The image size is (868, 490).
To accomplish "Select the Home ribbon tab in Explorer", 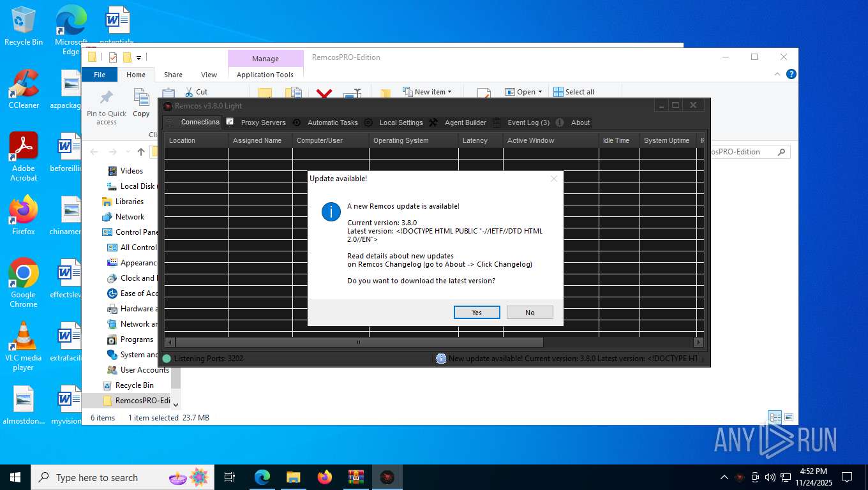I will coord(136,75).
